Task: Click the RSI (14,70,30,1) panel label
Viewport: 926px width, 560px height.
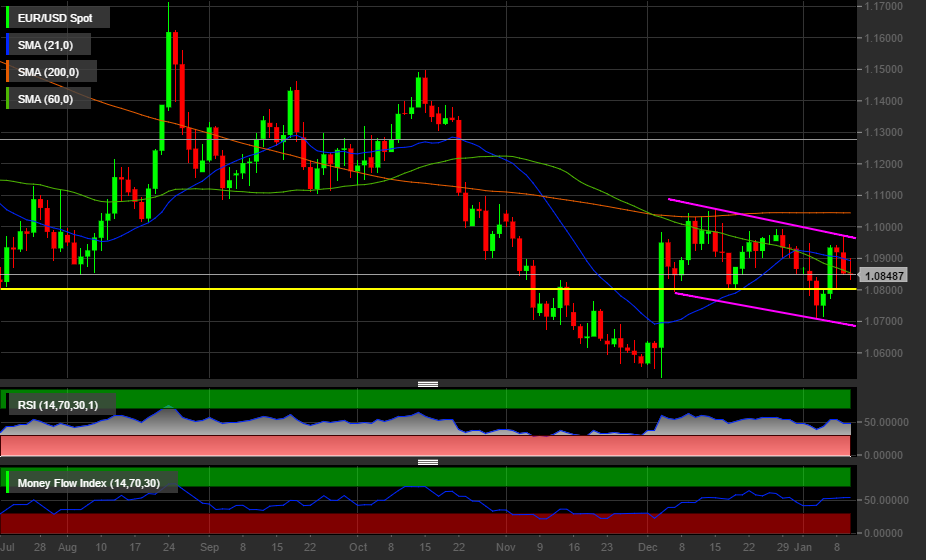Action: pos(64,405)
